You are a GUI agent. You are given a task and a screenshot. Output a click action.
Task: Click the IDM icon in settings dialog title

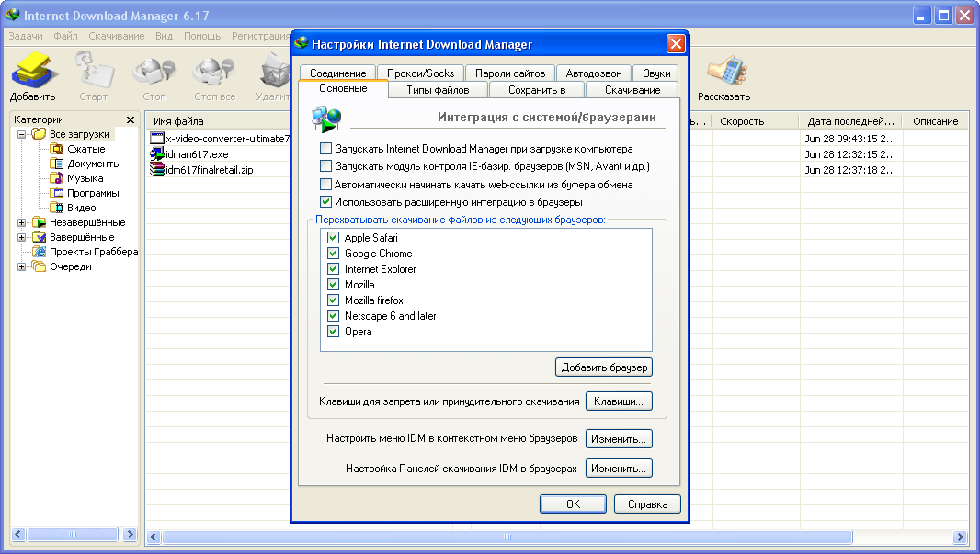tap(302, 43)
